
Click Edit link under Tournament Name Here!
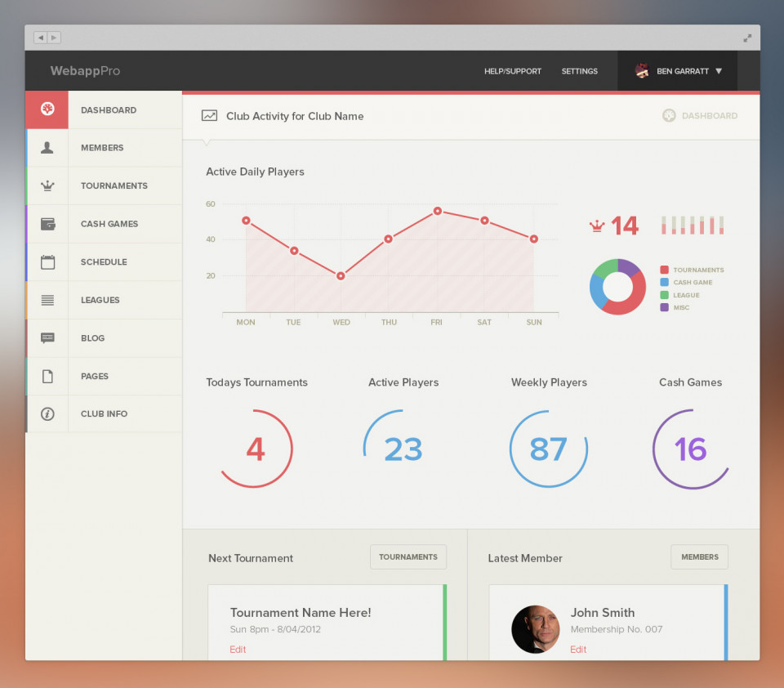pyautogui.click(x=238, y=650)
